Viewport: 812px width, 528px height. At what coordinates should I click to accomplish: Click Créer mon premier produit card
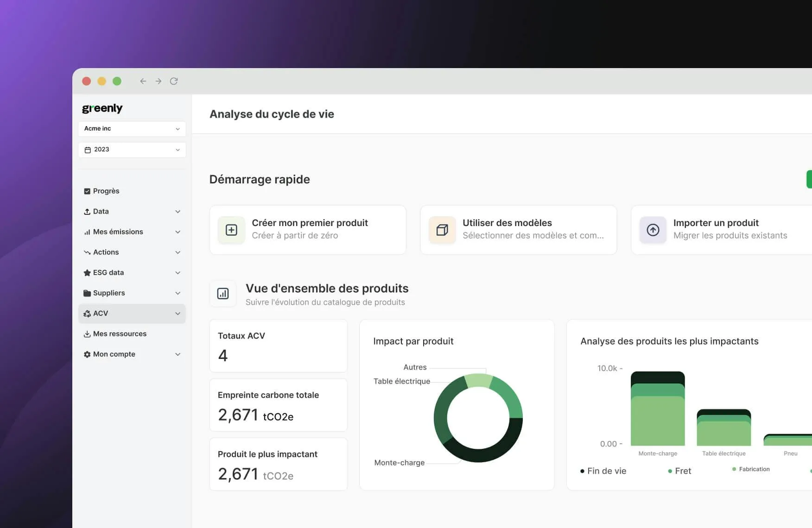click(308, 230)
